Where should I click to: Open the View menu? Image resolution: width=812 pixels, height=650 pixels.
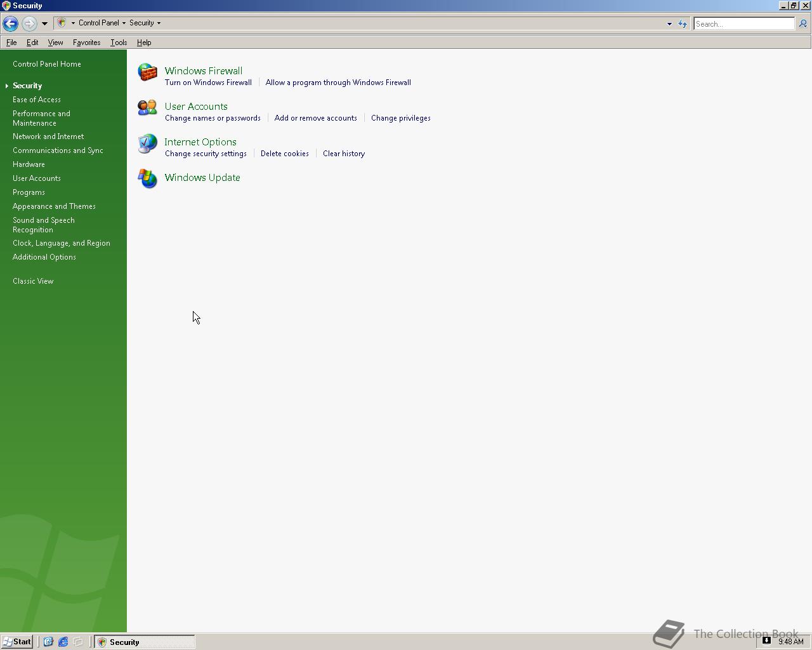pos(55,43)
